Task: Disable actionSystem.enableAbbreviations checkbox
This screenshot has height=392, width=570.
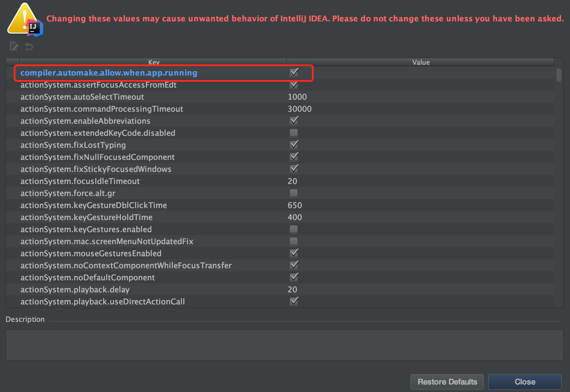Action: click(294, 121)
